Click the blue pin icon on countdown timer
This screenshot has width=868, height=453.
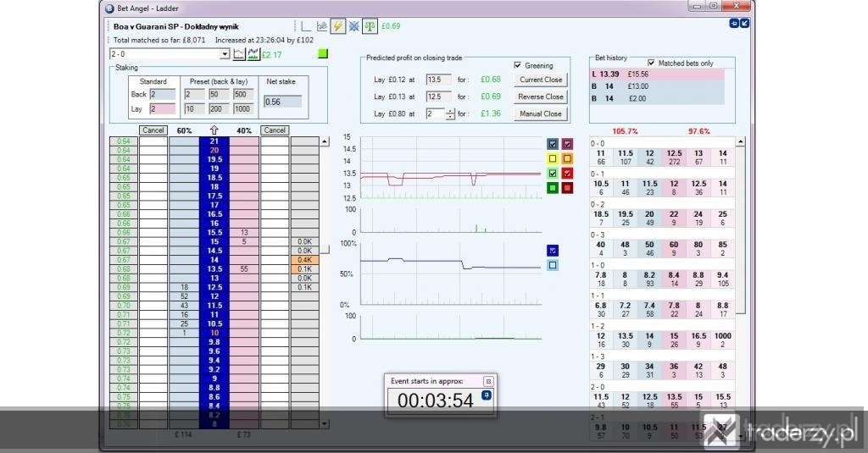point(486,395)
